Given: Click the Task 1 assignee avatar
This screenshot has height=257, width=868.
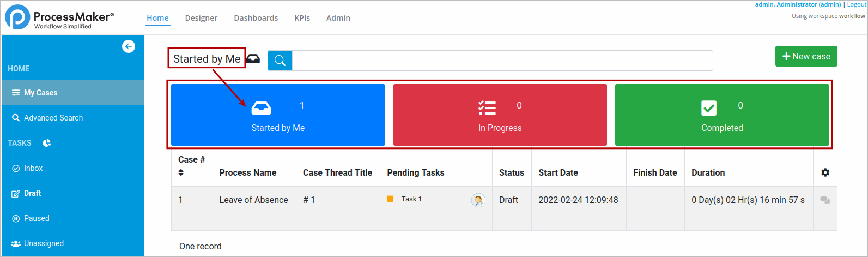Looking at the screenshot, I should 478,200.
